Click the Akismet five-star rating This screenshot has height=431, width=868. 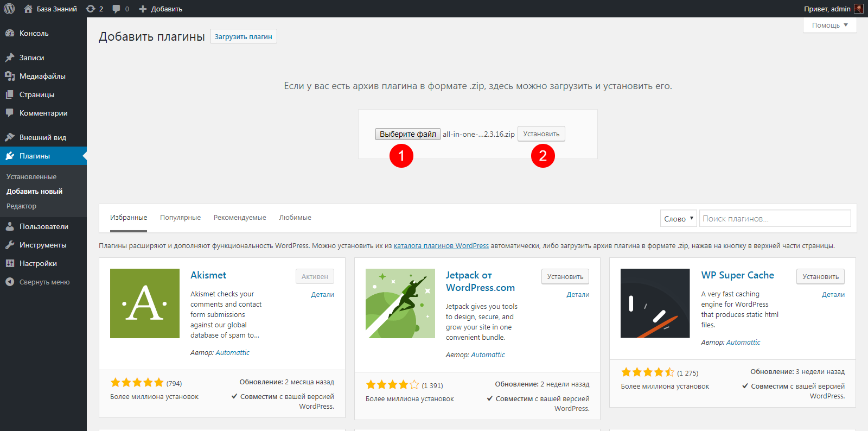tap(137, 383)
